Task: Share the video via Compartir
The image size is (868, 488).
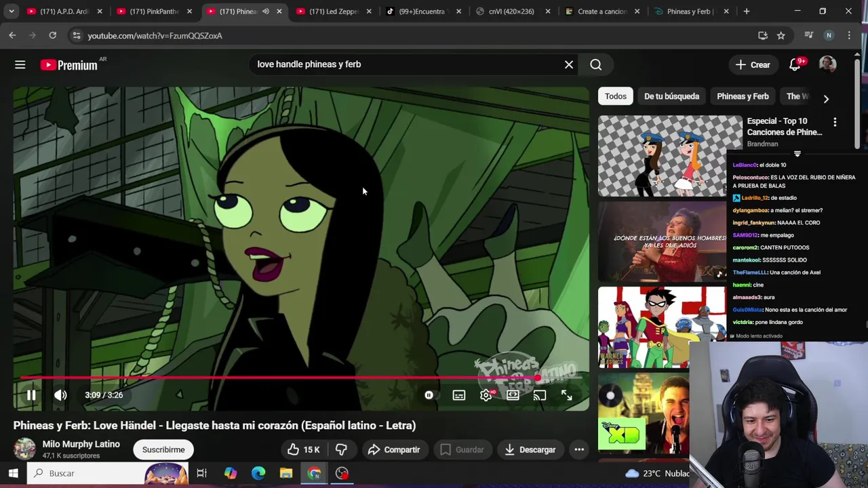Action: click(395, 449)
